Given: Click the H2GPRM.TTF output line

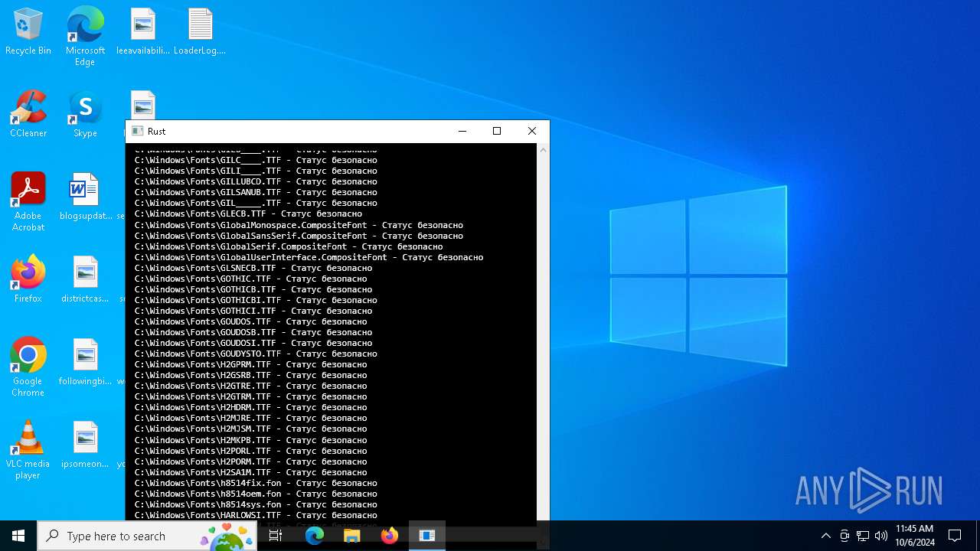Looking at the screenshot, I should pyautogui.click(x=250, y=364).
